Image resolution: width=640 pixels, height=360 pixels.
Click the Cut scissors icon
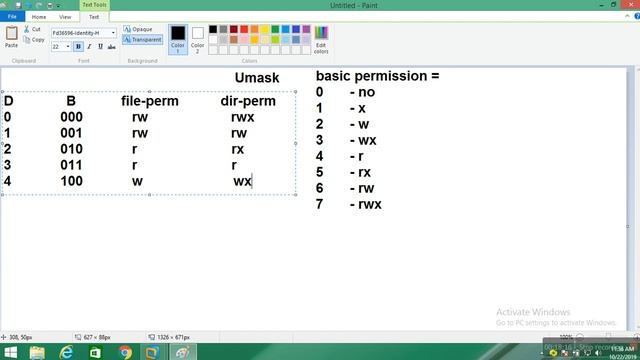(27, 29)
